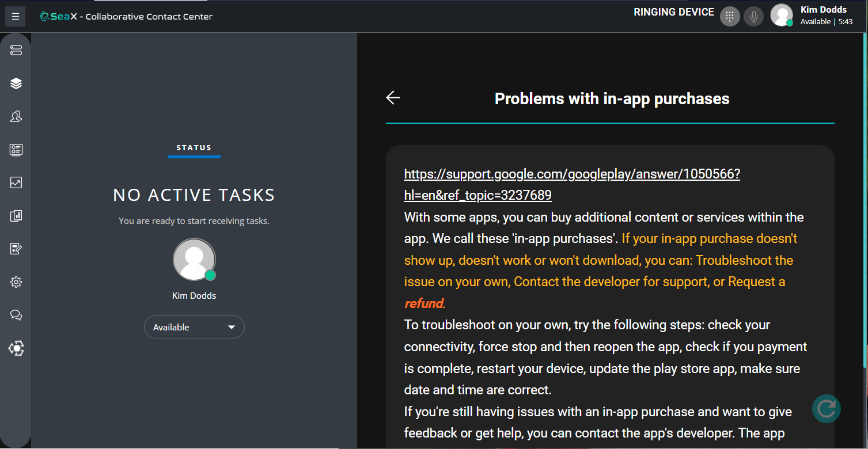Select the STATUS tab
The image size is (868, 449).
coord(194,148)
